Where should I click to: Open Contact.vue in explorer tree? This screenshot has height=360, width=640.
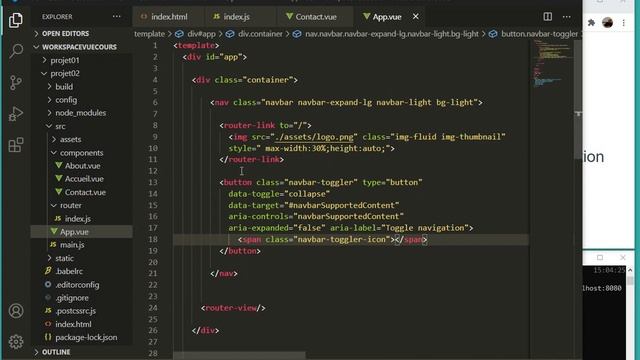[85, 192]
